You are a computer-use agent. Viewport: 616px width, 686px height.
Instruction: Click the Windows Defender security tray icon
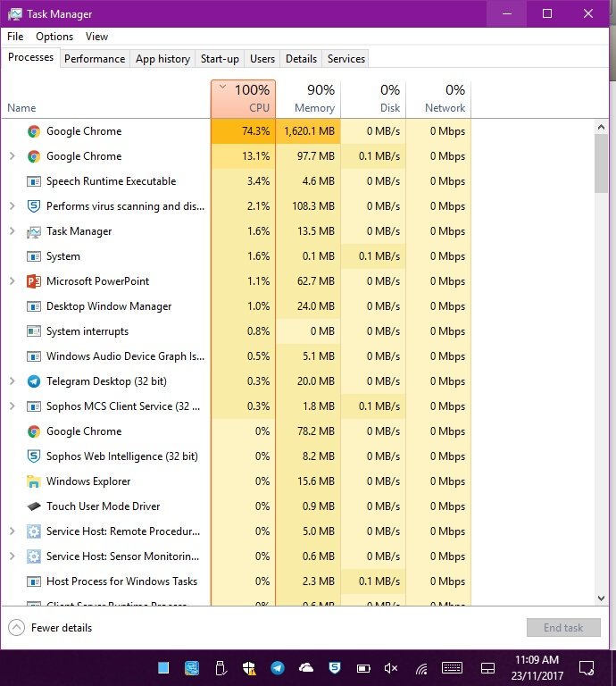tap(249, 668)
